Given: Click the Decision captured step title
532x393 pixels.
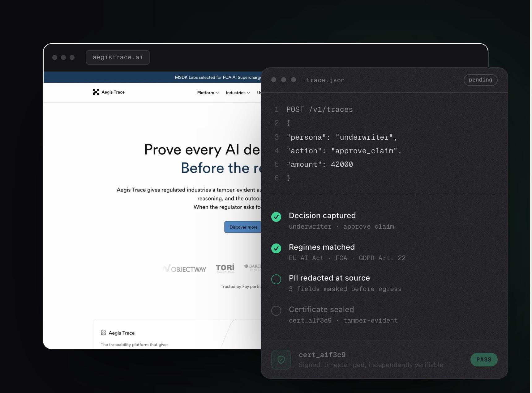Looking at the screenshot, I should click(322, 215).
